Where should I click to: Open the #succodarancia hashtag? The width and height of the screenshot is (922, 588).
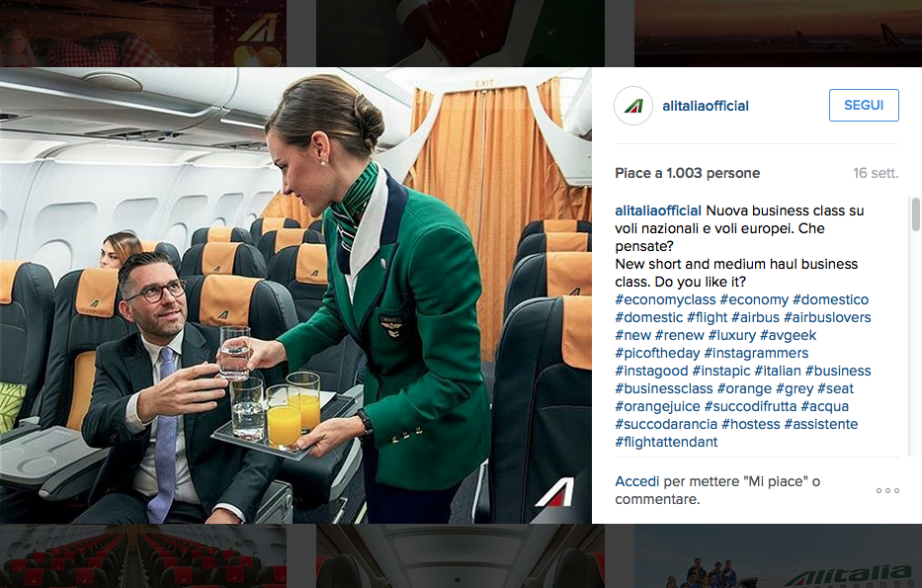(x=666, y=424)
